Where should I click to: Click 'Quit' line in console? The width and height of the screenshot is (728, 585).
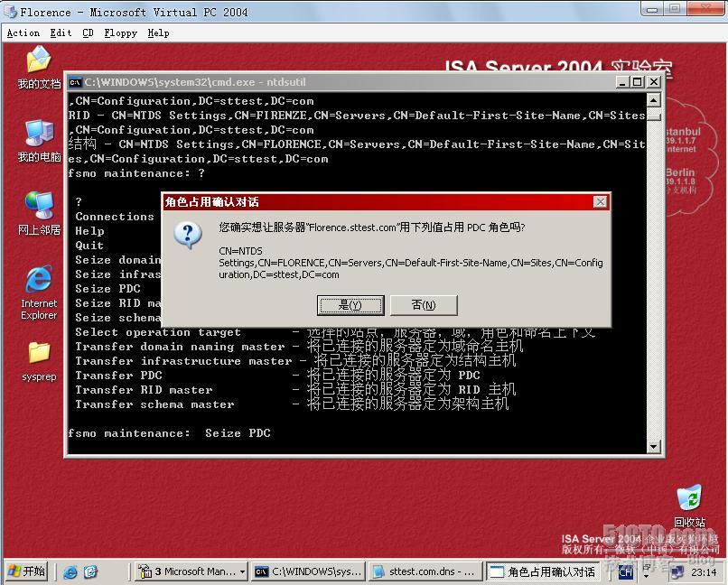(89, 246)
